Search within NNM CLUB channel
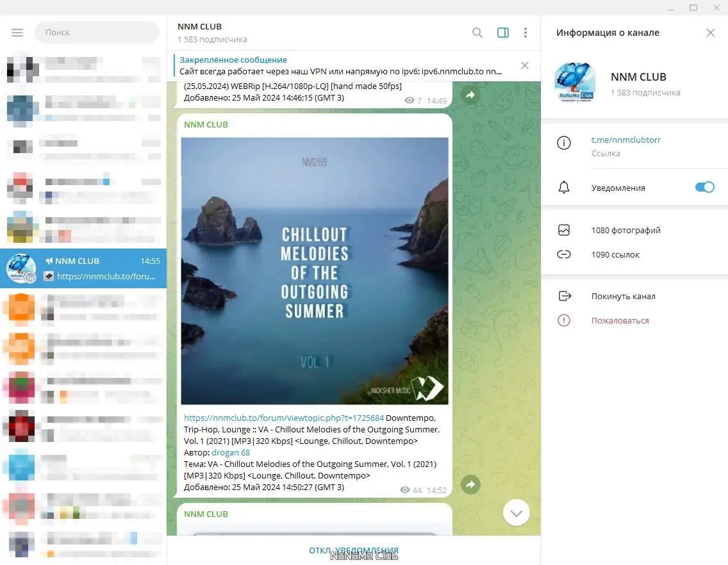Screen dimensions: 728x565 click(477, 33)
